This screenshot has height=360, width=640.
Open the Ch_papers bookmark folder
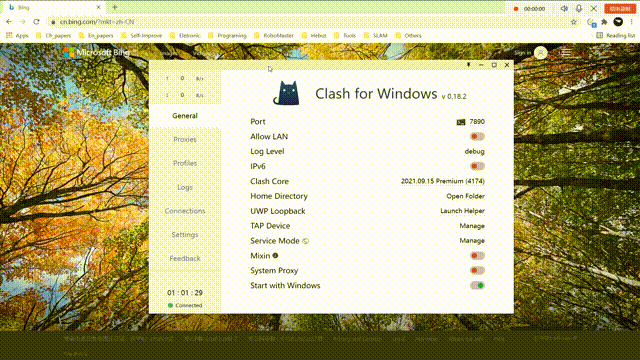53,36
